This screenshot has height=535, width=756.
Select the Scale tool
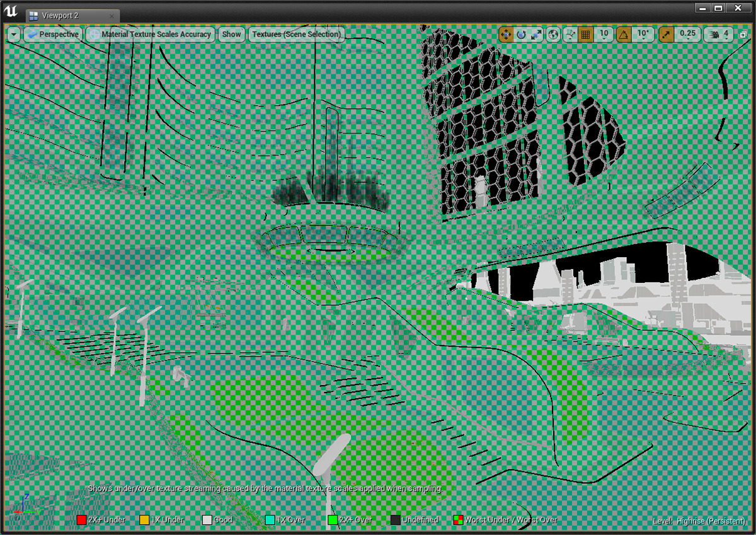click(x=536, y=35)
